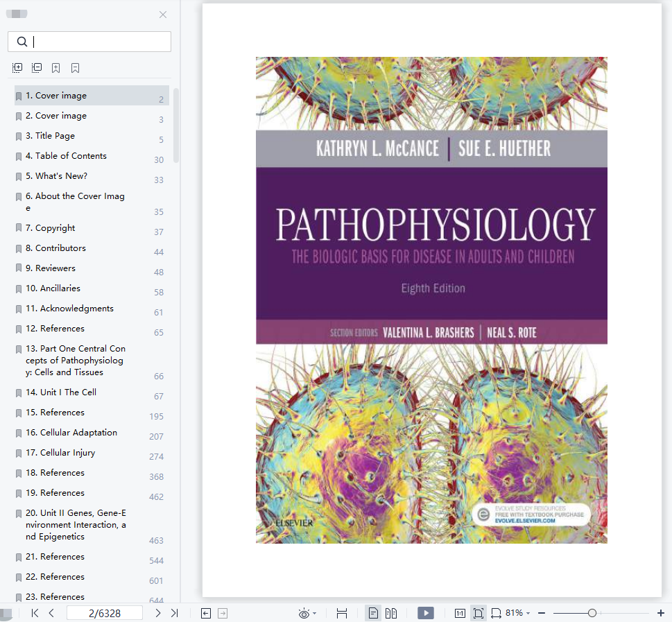Open 12. References bookmark
Screen dimensions: 672x622
[92, 329]
